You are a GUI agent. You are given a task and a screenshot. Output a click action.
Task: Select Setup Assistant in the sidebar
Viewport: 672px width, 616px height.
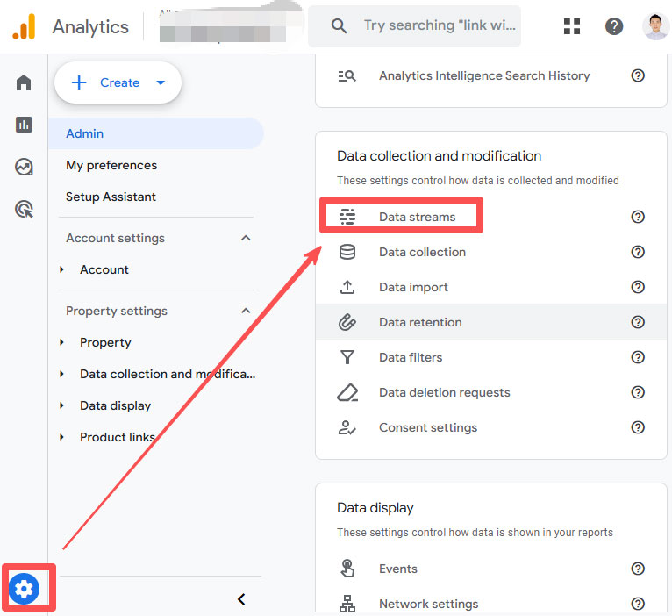(x=111, y=197)
